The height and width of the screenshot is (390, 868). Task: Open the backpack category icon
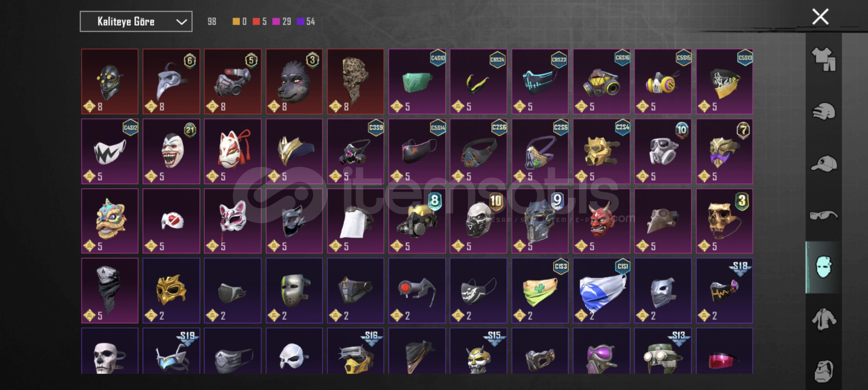(x=824, y=371)
